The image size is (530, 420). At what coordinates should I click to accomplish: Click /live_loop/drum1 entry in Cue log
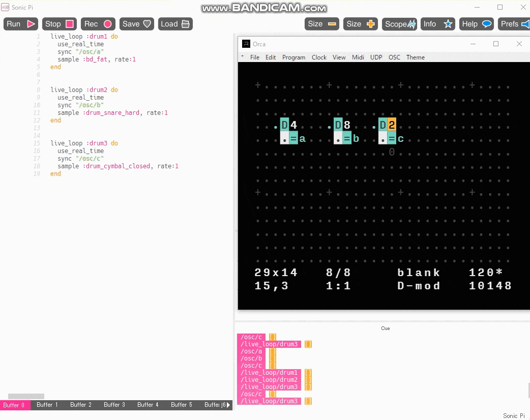coord(269,373)
